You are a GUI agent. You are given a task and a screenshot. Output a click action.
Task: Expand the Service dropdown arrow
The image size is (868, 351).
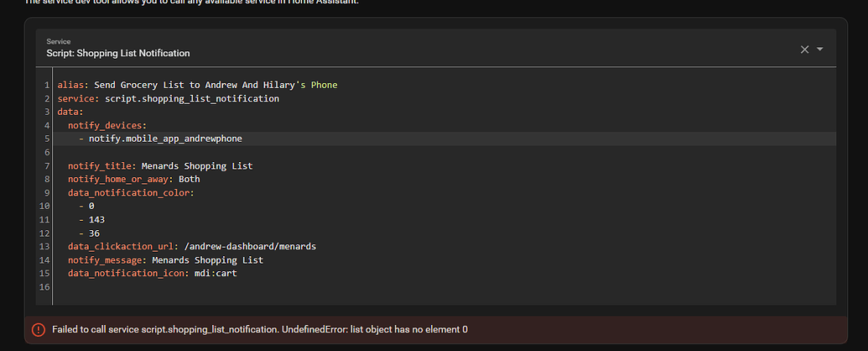click(820, 49)
